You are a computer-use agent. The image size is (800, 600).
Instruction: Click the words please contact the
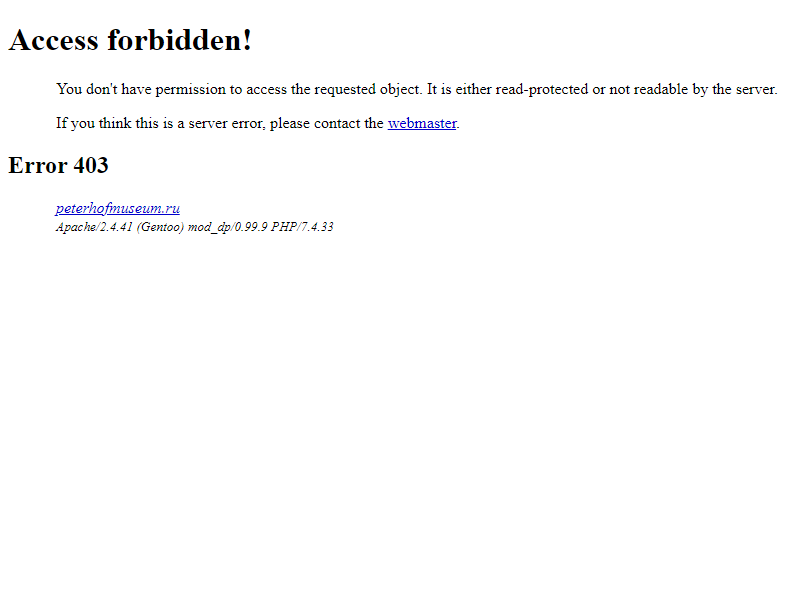click(327, 123)
